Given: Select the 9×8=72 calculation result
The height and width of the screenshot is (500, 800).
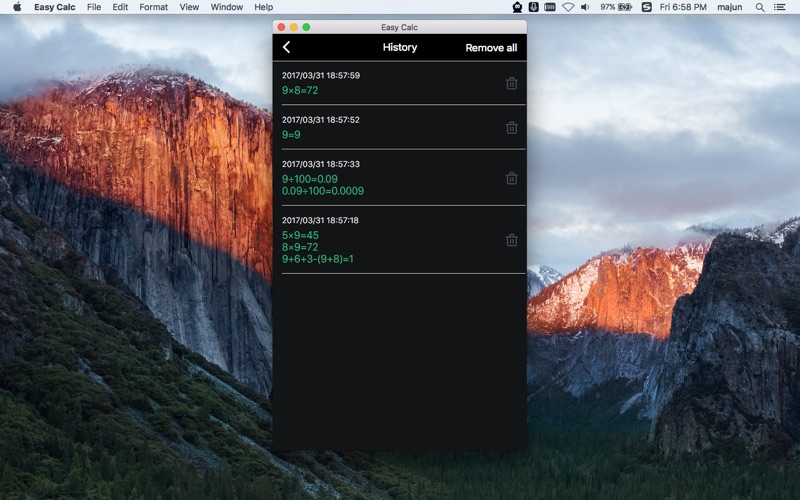Looking at the screenshot, I should point(300,90).
